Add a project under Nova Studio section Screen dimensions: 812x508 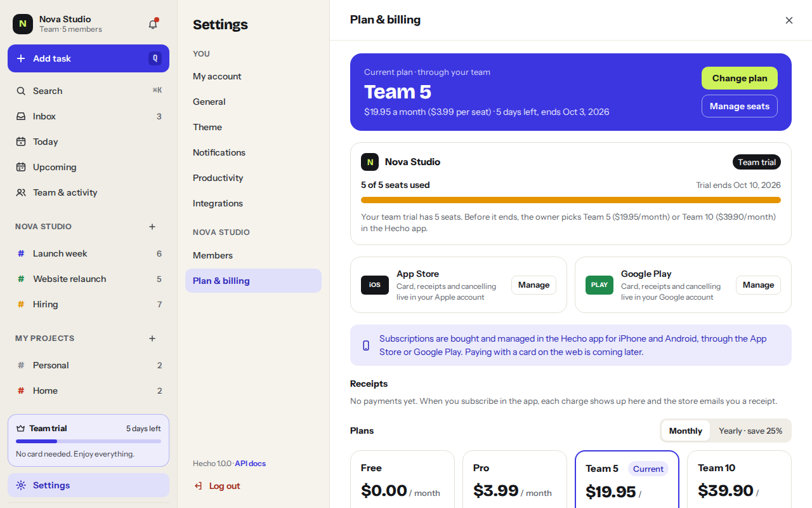[152, 227]
